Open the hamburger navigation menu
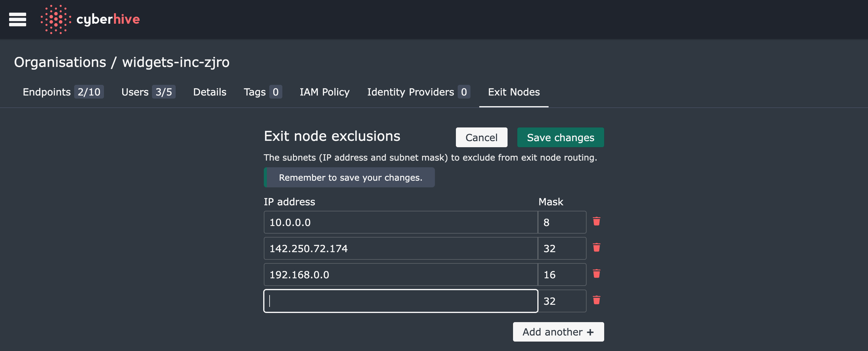Image resolution: width=868 pixels, height=351 pixels. coord(18,19)
